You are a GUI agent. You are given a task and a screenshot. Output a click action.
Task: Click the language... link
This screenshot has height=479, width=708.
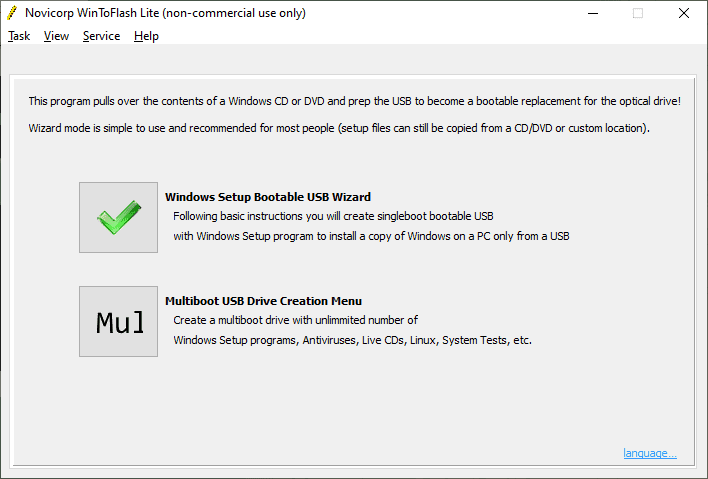[x=649, y=453]
